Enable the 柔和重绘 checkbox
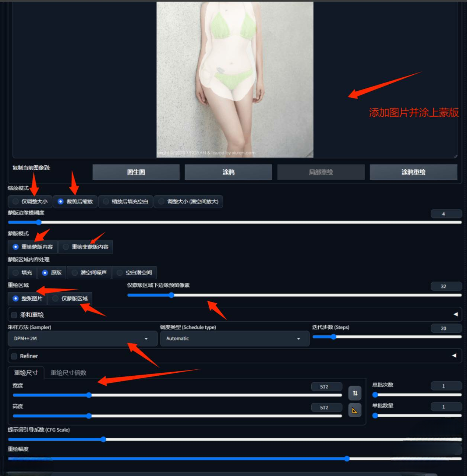The image size is (467, 476). click(14, 315)
